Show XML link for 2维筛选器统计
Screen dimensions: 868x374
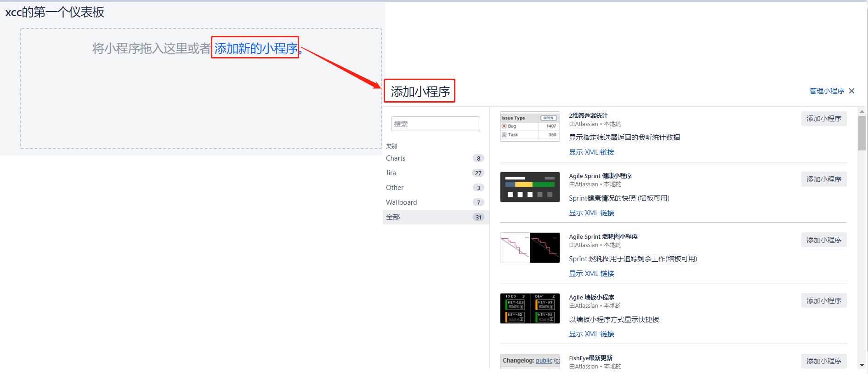pyautogui.click(x=591, y=152)
